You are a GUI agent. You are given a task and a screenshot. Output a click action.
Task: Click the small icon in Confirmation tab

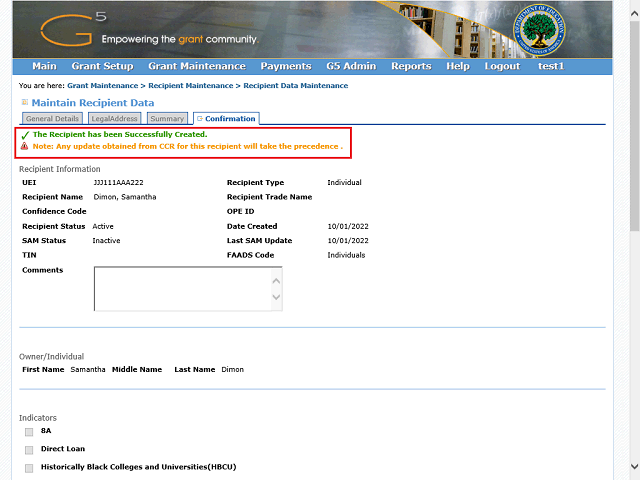(x=200, y=119)
